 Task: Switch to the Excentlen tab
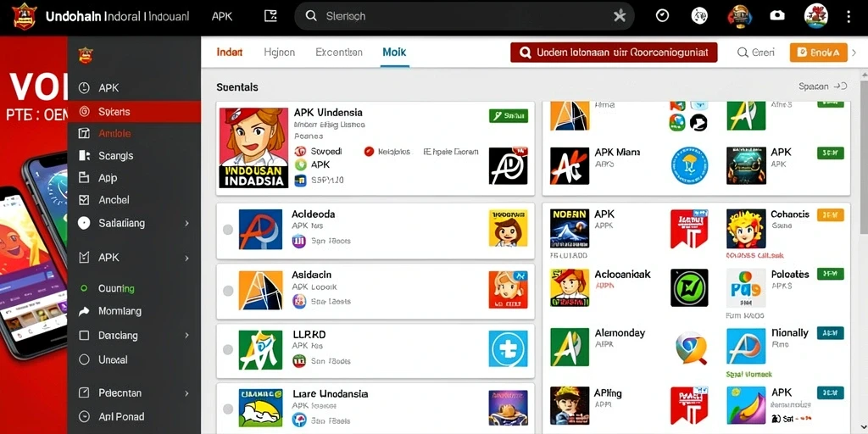[339, 52]
